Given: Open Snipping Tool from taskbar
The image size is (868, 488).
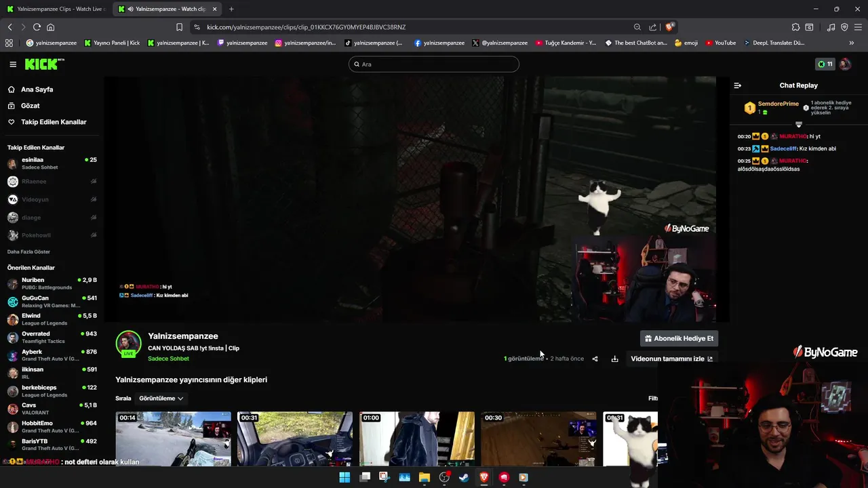Looking at the screenshot, I should (x=384, y=477).
